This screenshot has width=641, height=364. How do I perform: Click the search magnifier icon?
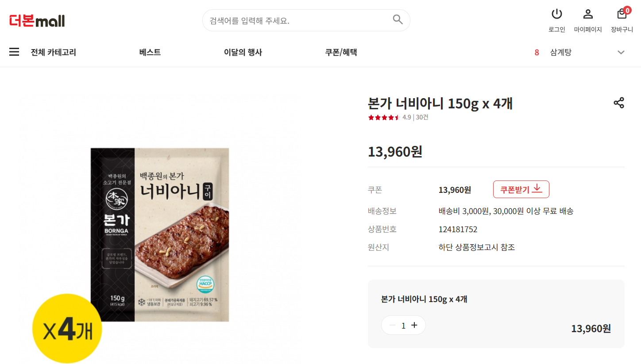[398, 19]
